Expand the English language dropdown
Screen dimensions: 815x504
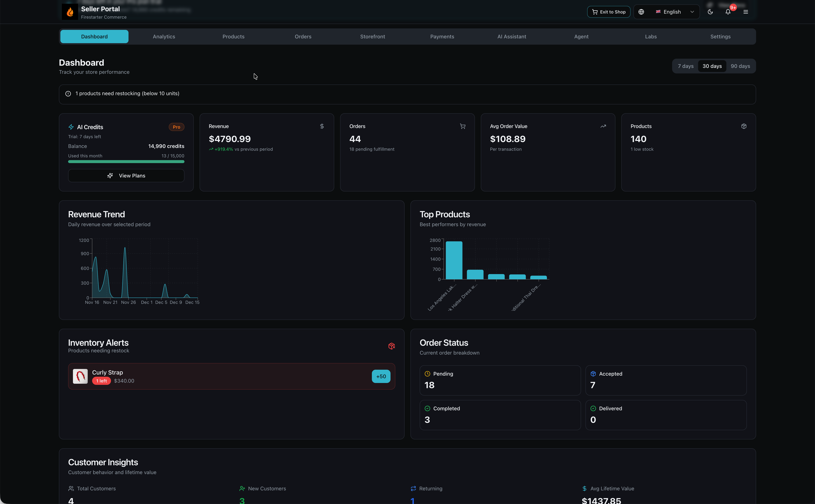pos(672,12)
